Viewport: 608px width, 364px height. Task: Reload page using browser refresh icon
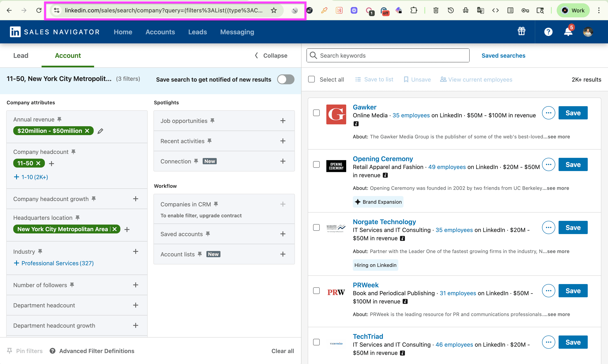click(39, 10)
